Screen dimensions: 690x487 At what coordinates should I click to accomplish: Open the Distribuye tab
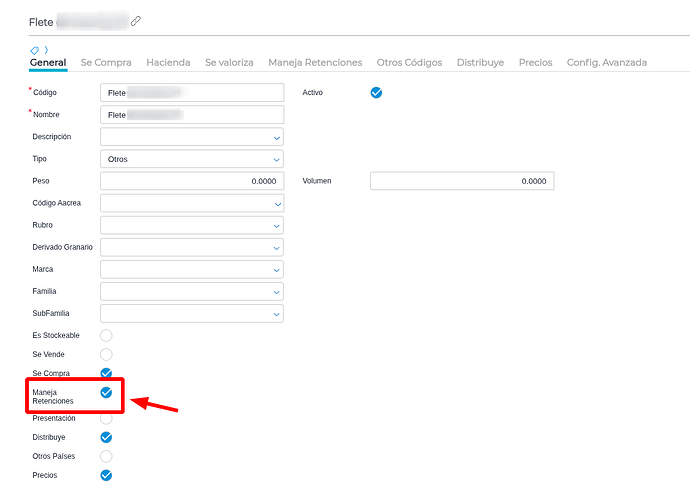480,62
